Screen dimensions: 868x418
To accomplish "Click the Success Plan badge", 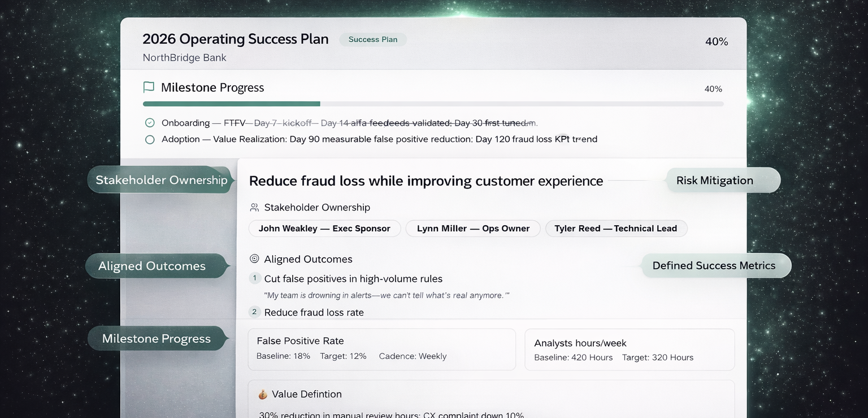I will 372,40.
